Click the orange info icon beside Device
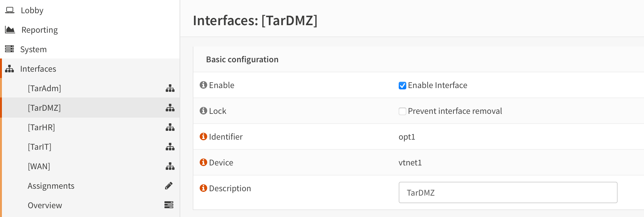 tap(203, 162)
